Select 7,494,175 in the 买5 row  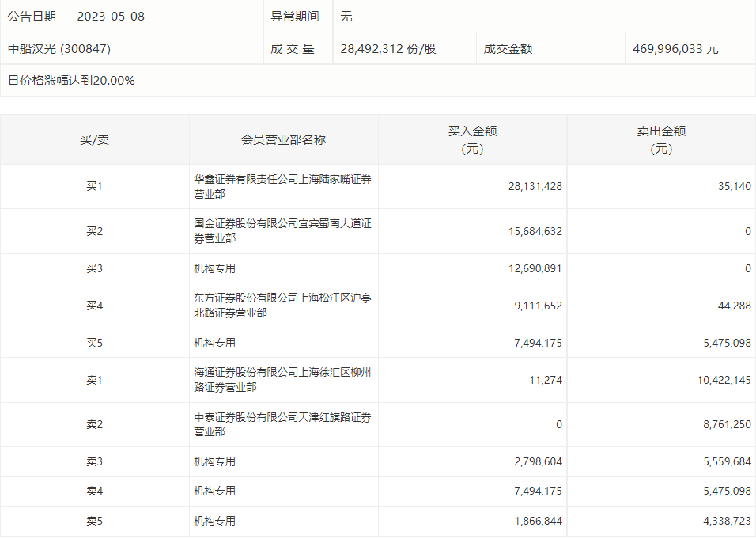point(538,343)
